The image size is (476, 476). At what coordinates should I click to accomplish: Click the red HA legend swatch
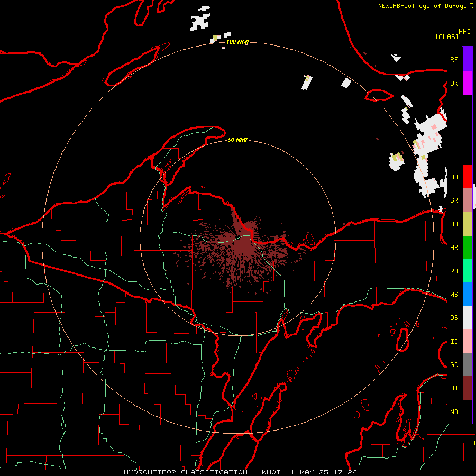point(467,177)
